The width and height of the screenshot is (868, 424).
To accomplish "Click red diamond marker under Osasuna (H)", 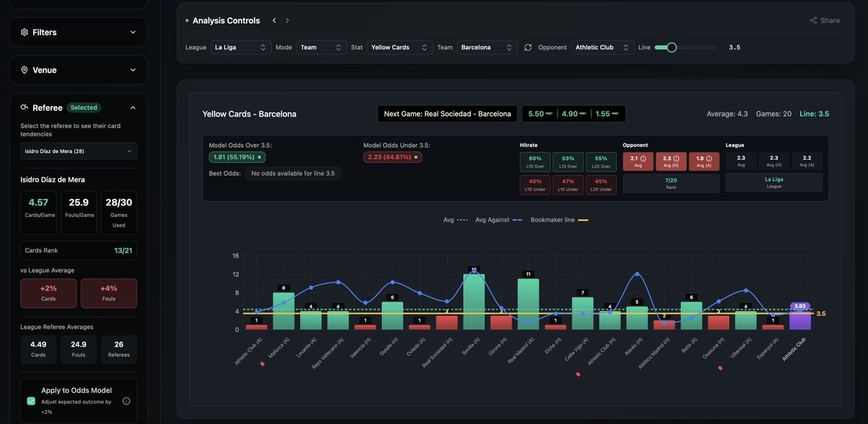I will tap(720, 368).
